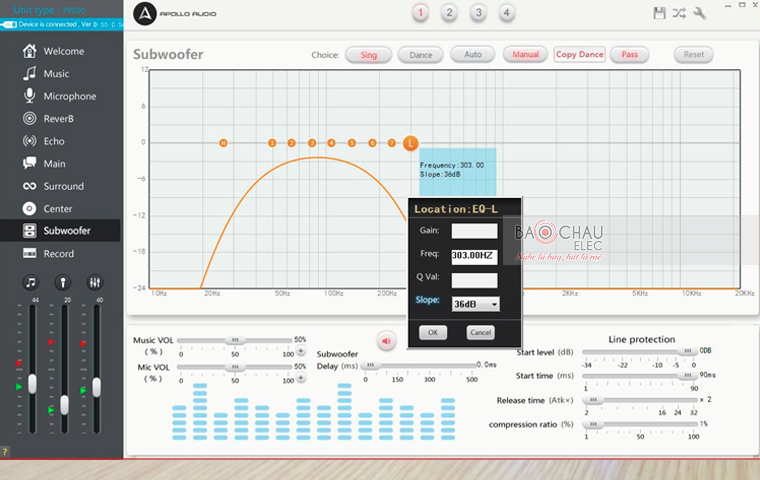Click the Pass button
Image resolution: width=760 pixels, height=480 pixels.
pos(630,54)
